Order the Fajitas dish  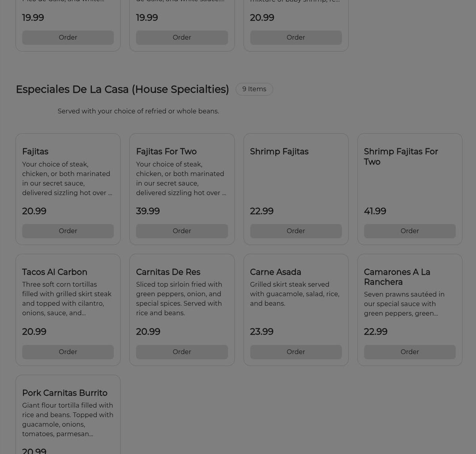point(68,231)
